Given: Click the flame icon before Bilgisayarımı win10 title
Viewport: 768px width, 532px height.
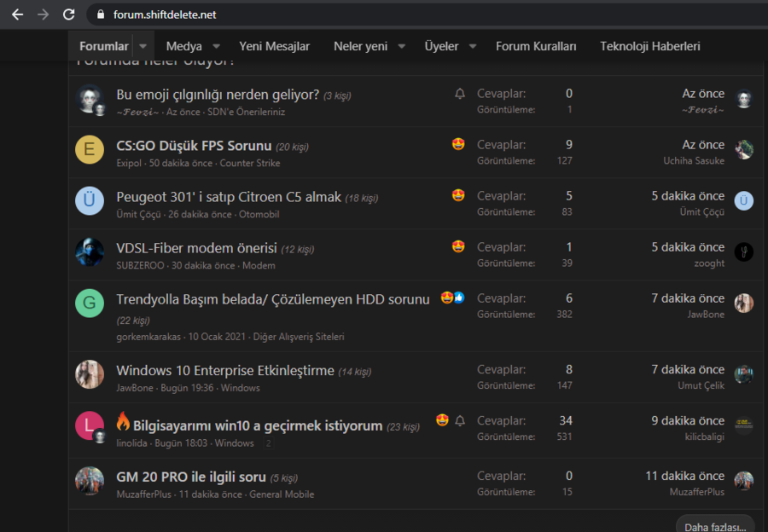Looking at the screenshot, I should [123, 421].
